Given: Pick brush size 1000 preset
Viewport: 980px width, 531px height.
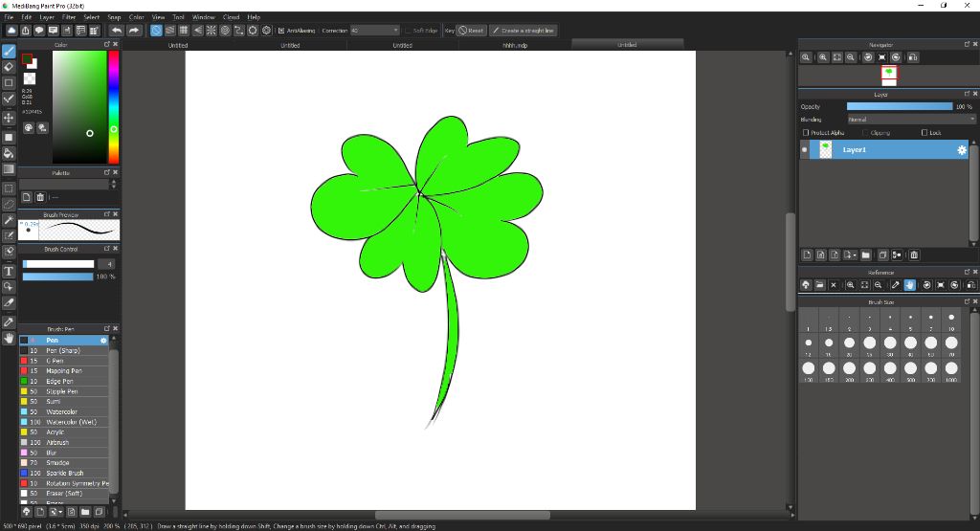Looking at the screenshot, I should click(x=951, y=368).
